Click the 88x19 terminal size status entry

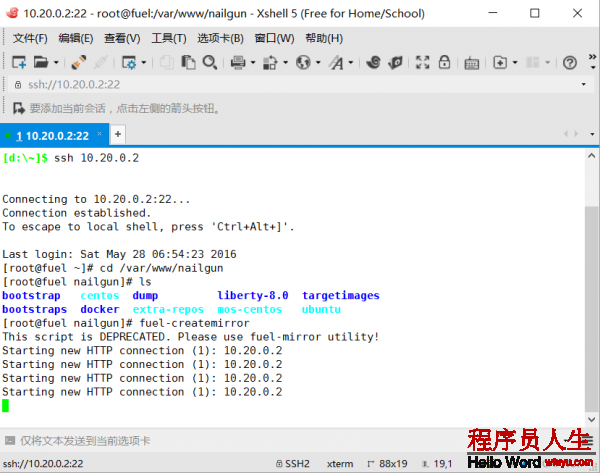387,463
